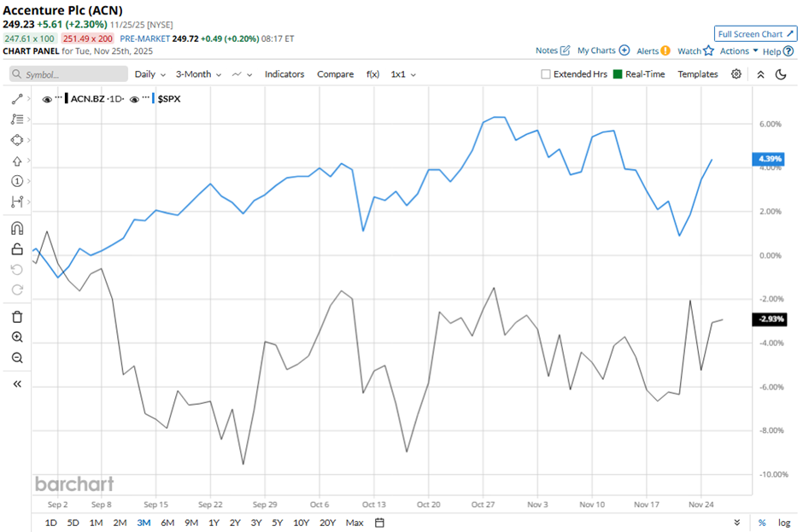The width and height of the screenshot is (803, 532).
Task: Toggle visibility of ACN.BZ series
Action: [x=47, y=99]
